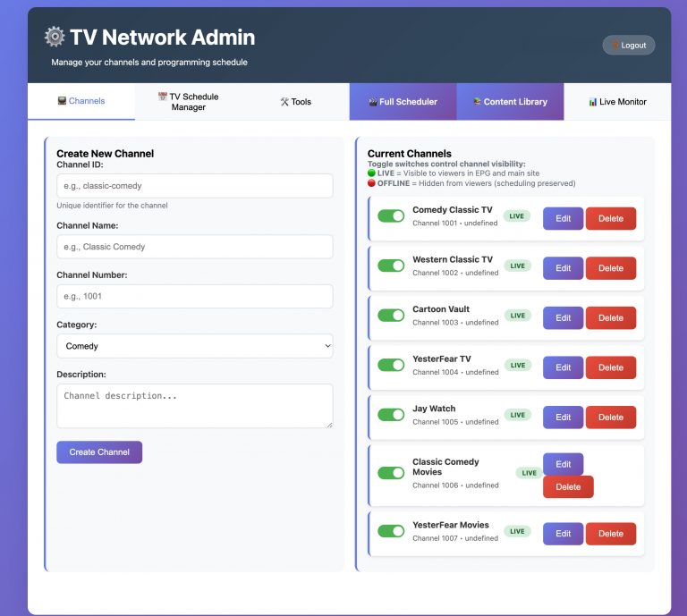Log out using the Logout button
Image resolution: width=687 pixels, height=616 pixels.
point(629,46)
